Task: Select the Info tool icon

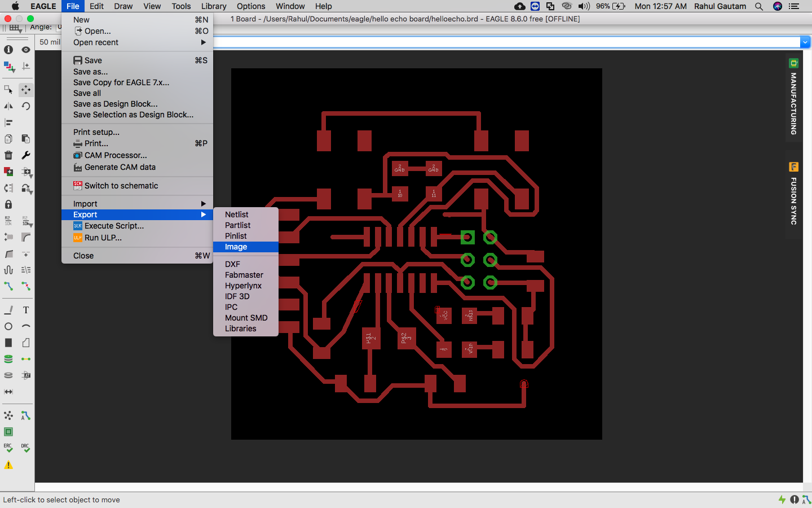Action: (8, 50)
